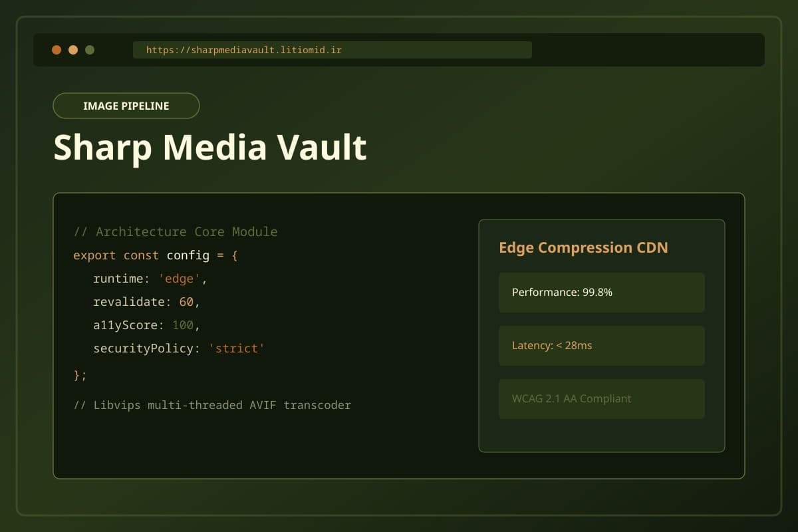Click the export const config line
Screen dimensions: 798x532
[156, 255]
